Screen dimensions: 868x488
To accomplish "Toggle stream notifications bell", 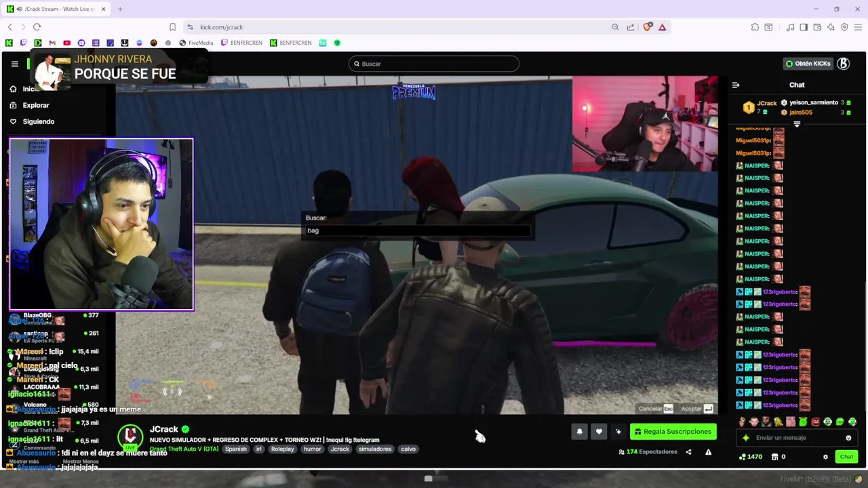I will (579, 432).
